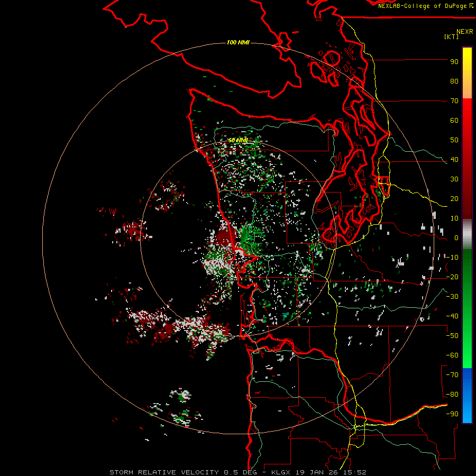
Task: Select the positive 20 scale value
Action: coord(454,199)
